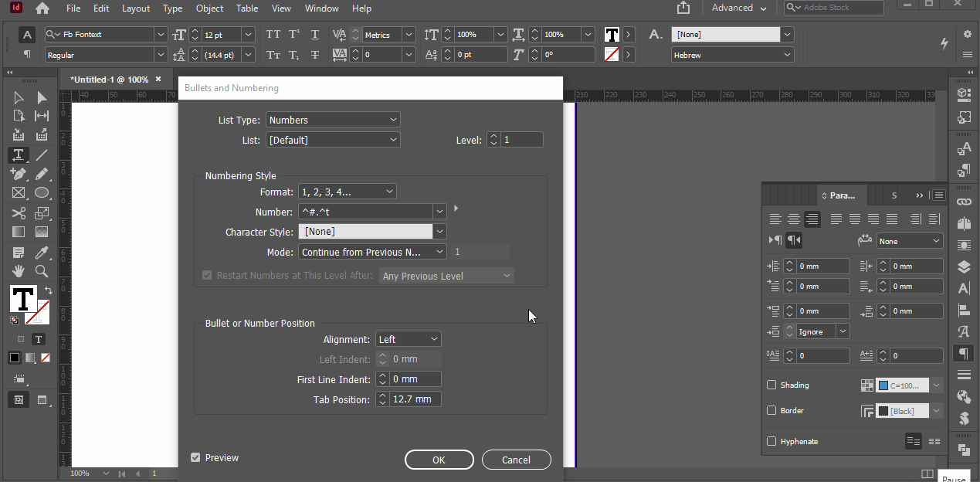Select the Pen tool

tap(19, 174)
